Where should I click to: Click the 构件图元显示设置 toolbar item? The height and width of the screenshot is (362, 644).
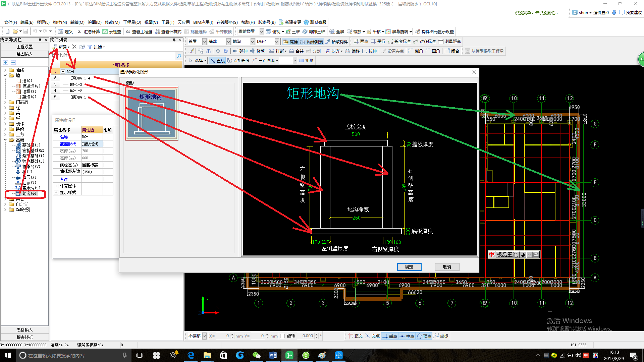tap(434, 32)
